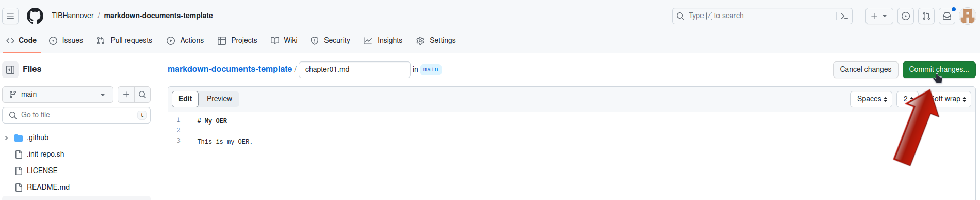This screenshot has height=200, width=980.
Task: Go to the Settings tab
Action: coord(436,40)
